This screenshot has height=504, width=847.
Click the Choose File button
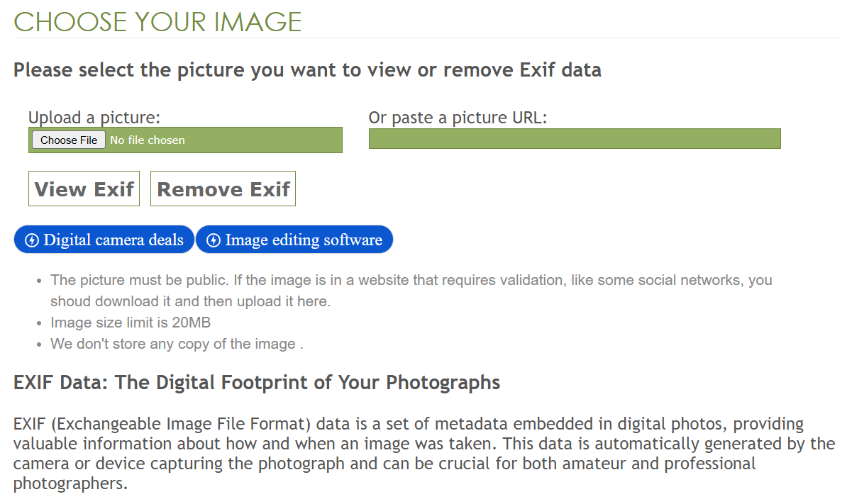69,140
